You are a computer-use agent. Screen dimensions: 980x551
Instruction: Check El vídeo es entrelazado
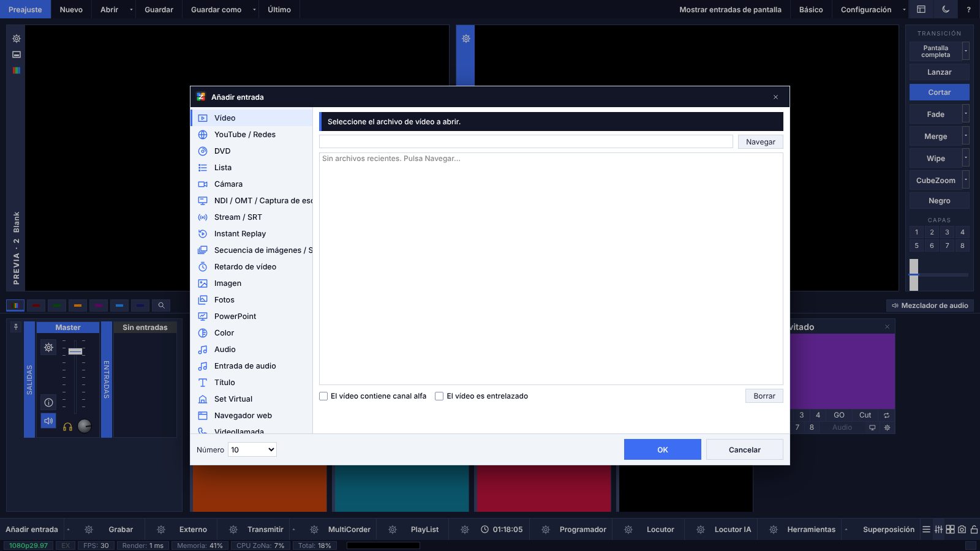[x=439, y=396]
